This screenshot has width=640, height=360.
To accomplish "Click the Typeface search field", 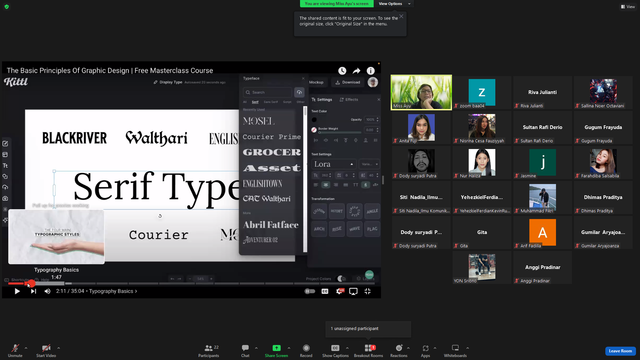I will [x=267, y=92].
